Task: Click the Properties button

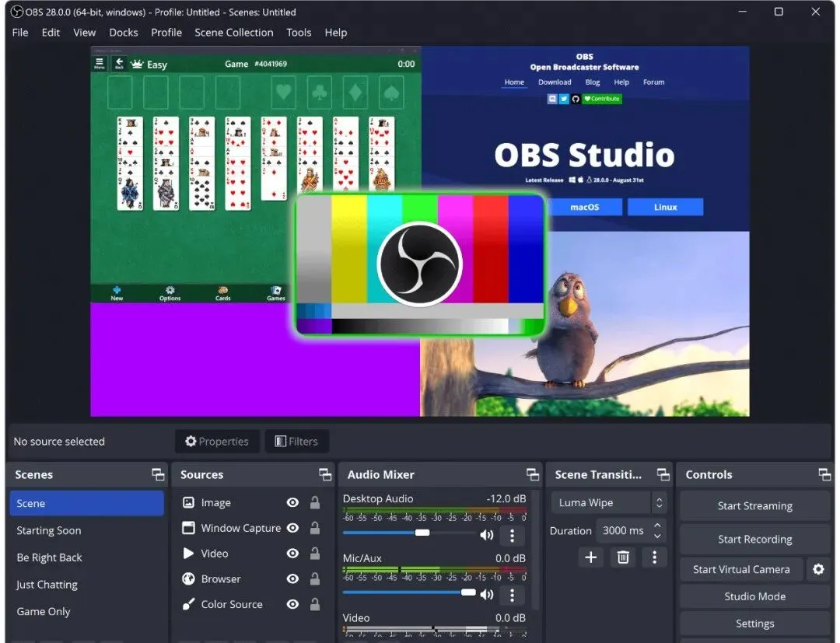Action: click(x=217, y=442)
